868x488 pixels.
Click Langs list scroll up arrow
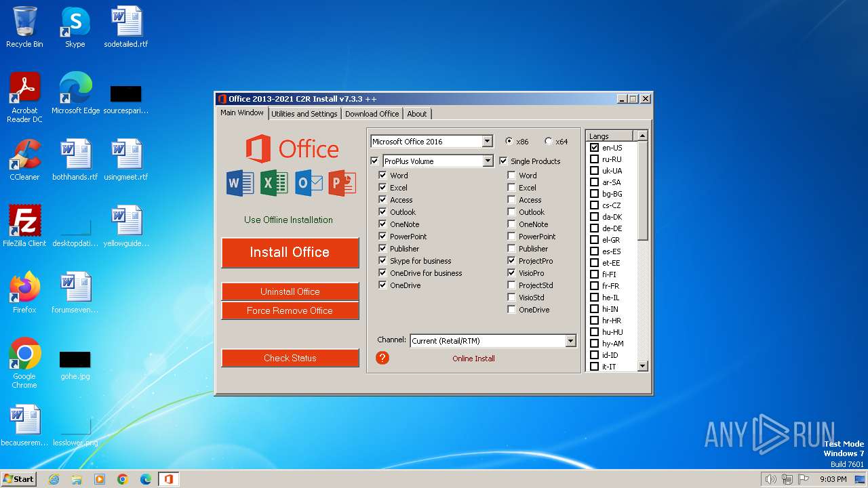(643, 136)
